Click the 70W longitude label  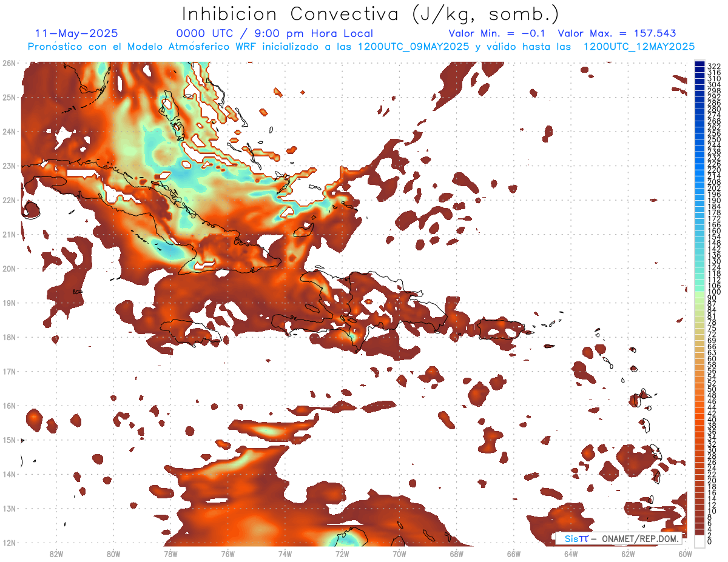click(399, 554)
